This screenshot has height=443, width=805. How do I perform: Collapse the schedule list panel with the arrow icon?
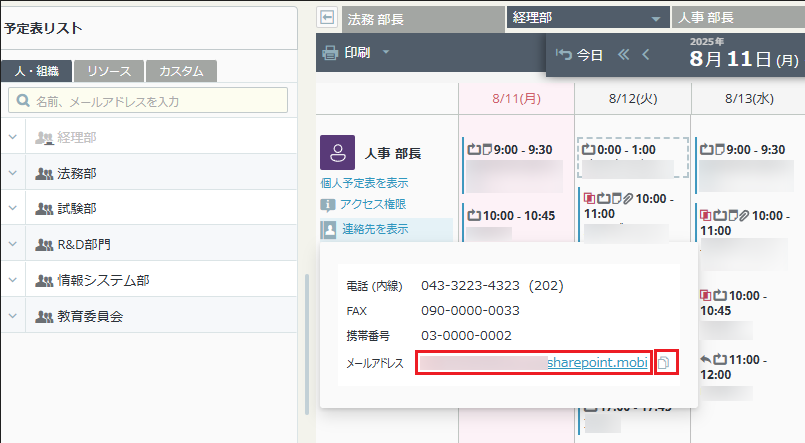click(x=327, y=17)
